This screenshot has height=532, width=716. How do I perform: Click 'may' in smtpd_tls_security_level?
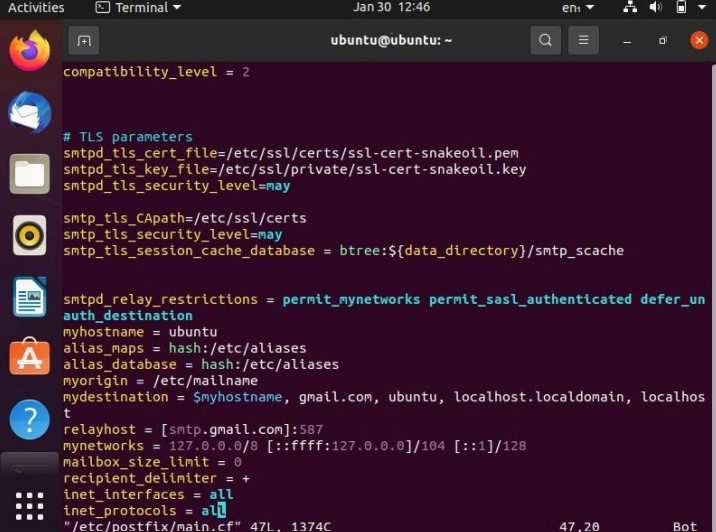click(278, 186)
